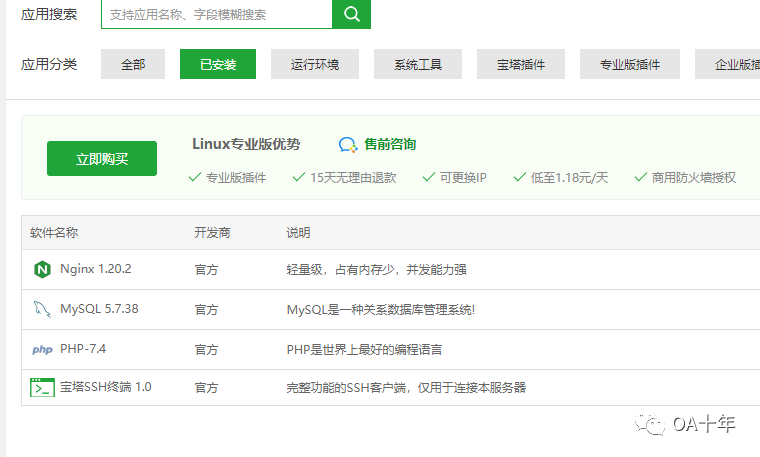Switch to the 系统工具 category
Image resolution: width=760 pixels, height=457 pixels.
(418, 64)
